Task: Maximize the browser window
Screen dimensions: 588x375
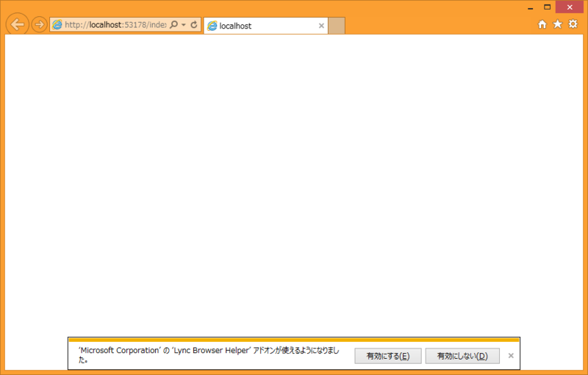Action: (547, 7)
